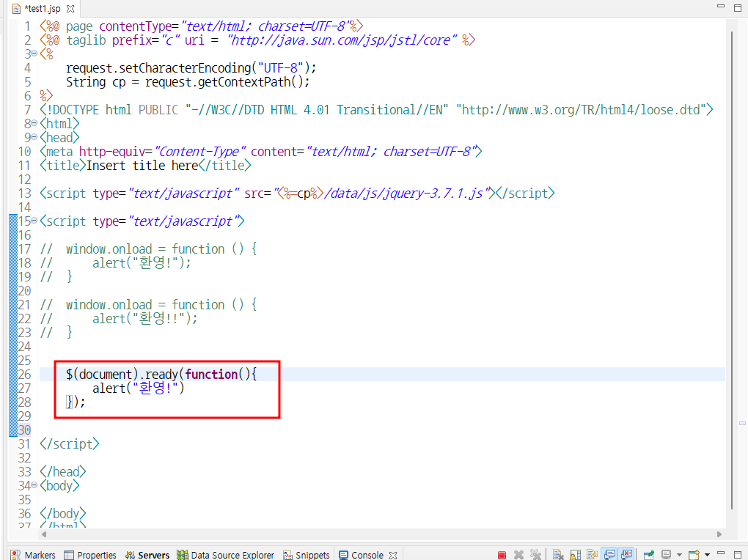This screenshot has width=748, height=560.
Task: Click line number 26 in the gutter
Action: 24,375
